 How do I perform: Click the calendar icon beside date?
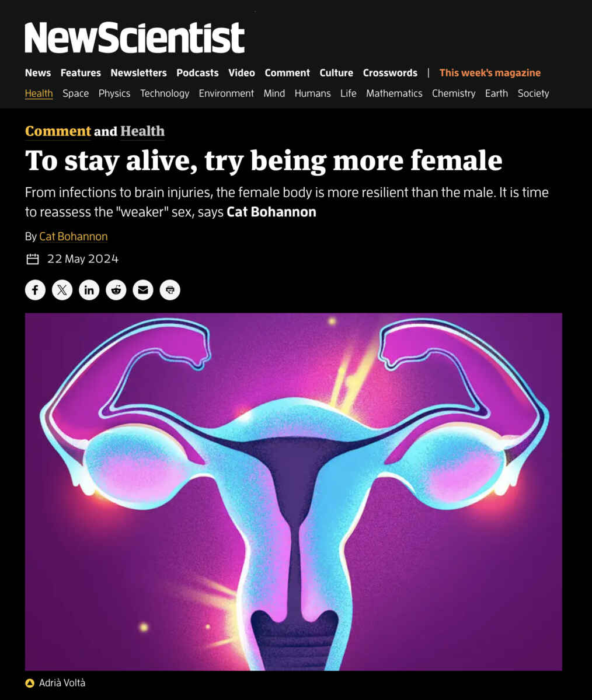pos(33,259)
